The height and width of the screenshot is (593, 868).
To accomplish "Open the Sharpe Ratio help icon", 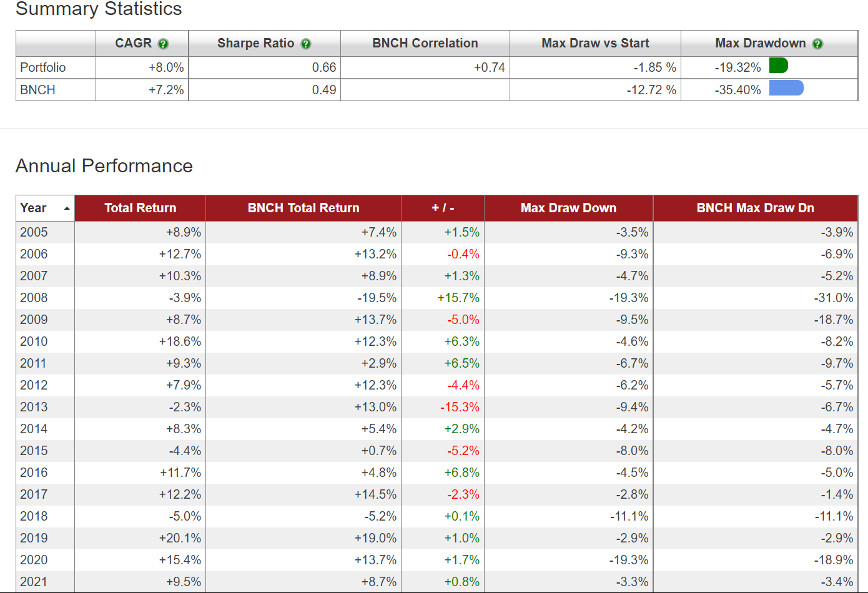I will [x=305, y=44].
